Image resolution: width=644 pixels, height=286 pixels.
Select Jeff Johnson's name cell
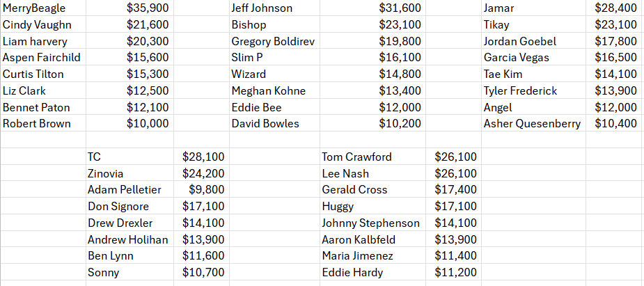(262, 8)
